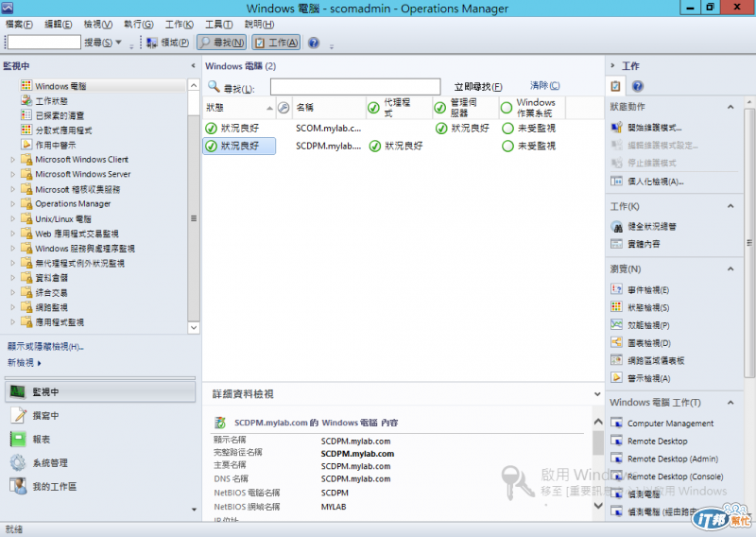
Task: Open the 編輯(E) menu
Action: [x=58, y=25]
